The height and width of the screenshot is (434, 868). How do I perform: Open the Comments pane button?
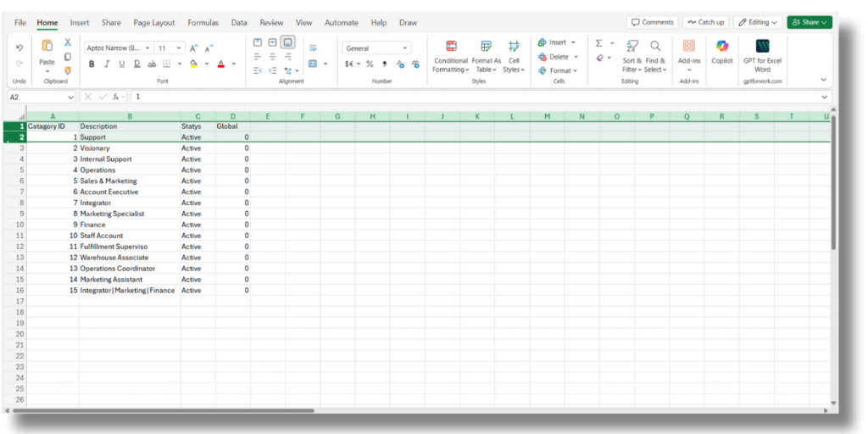tap(653, 22)
